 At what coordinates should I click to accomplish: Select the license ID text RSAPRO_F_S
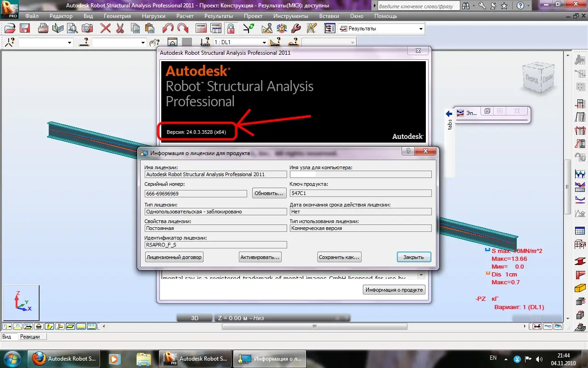(x=161, y=245)
